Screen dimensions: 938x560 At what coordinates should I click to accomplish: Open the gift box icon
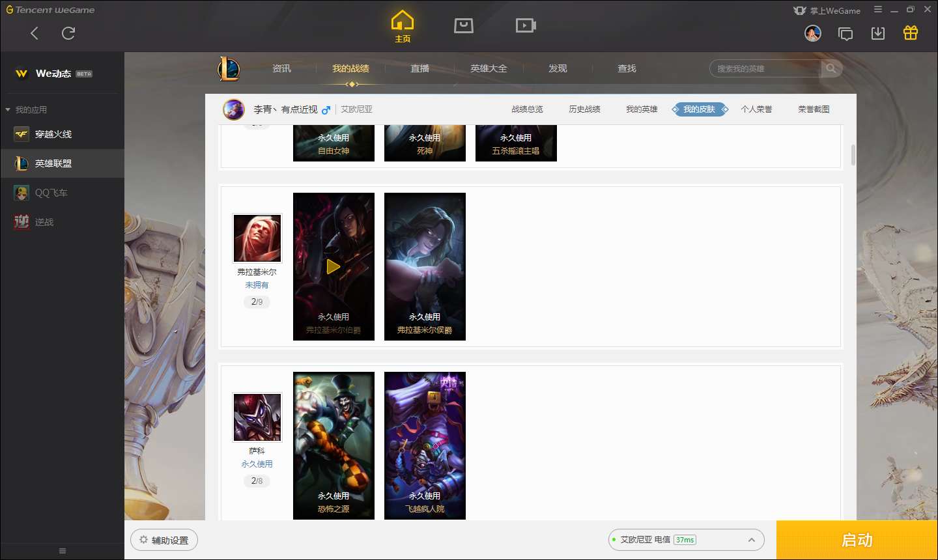point(911,33)
